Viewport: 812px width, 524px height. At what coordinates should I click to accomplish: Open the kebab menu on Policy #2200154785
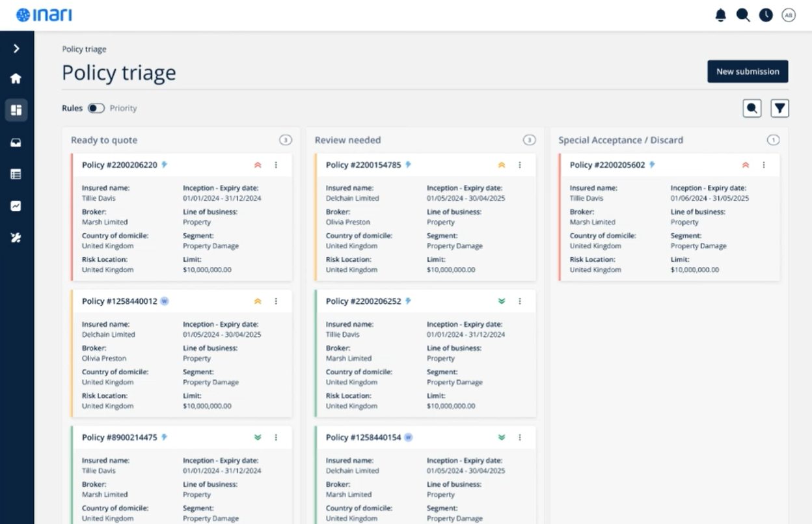(x=519, y=165)
